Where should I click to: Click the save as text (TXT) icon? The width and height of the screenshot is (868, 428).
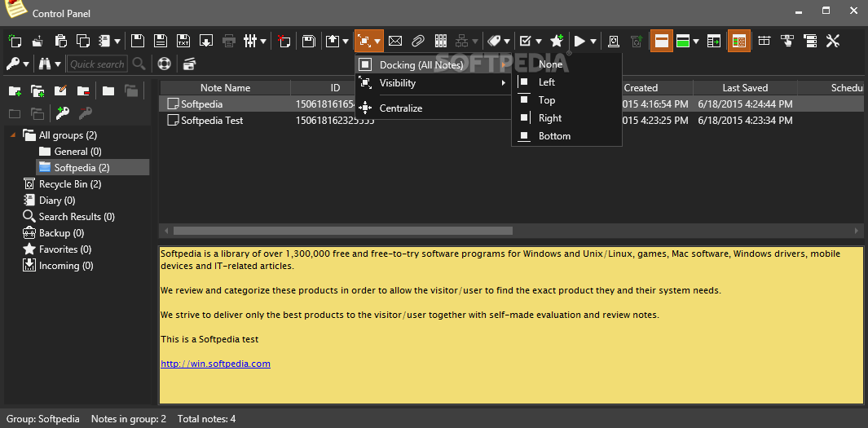(183, 41)
